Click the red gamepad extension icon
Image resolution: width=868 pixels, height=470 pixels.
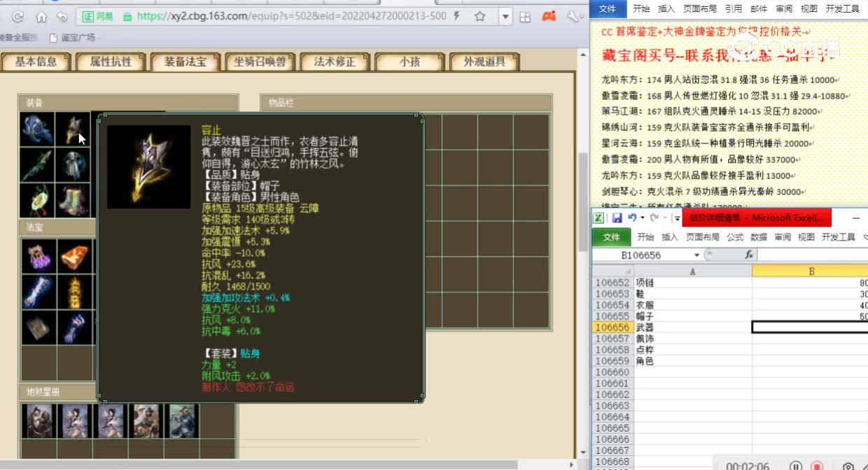pos(549,15)
